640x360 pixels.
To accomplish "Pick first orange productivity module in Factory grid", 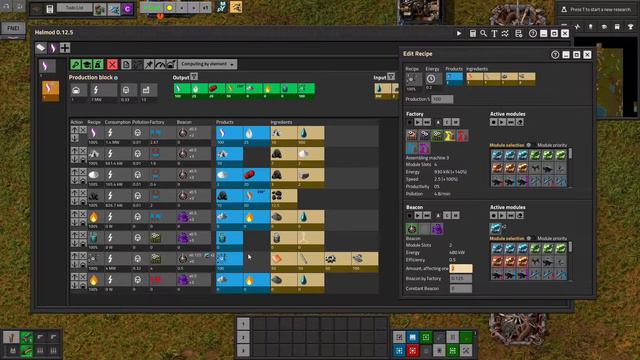I will point(497,168).
